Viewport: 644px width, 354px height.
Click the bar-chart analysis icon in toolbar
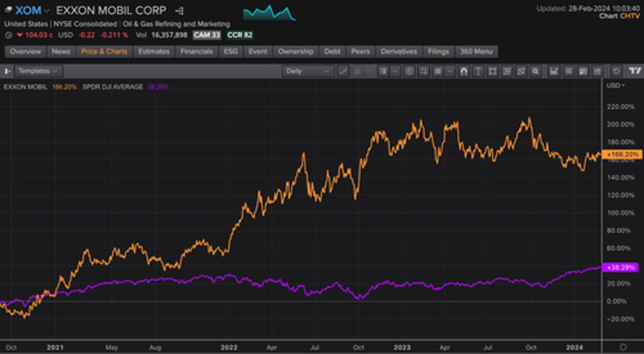coord(554,71)
